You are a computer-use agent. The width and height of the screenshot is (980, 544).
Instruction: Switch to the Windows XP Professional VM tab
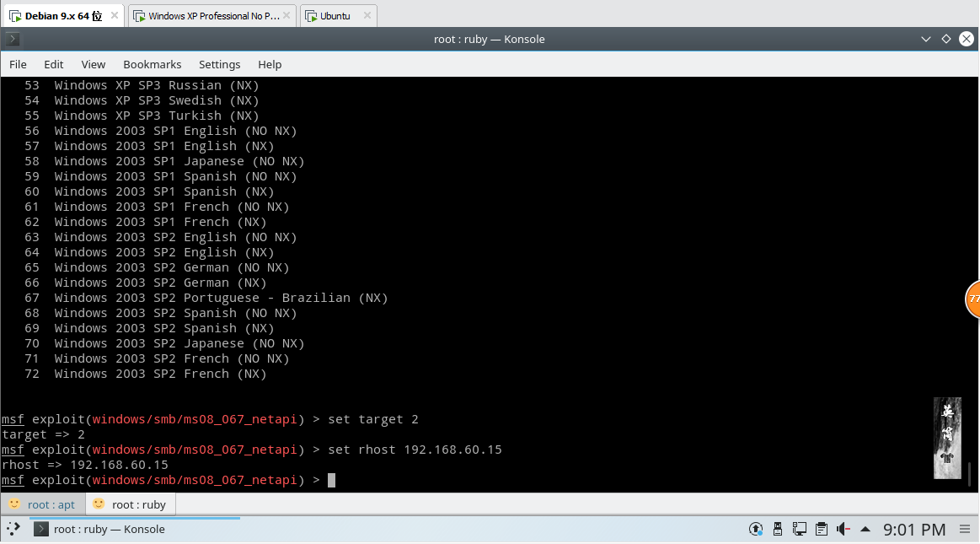212,16
